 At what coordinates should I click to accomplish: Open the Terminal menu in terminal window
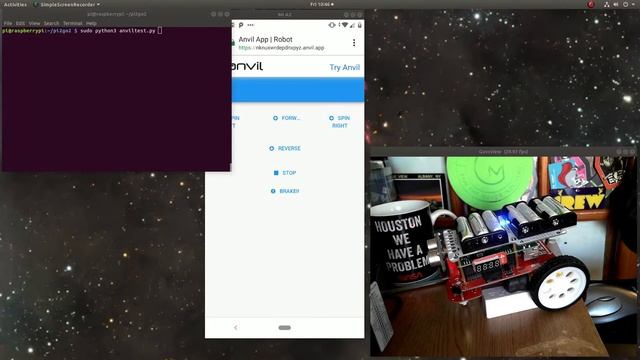pyautogui.click(x=73, y=23)
